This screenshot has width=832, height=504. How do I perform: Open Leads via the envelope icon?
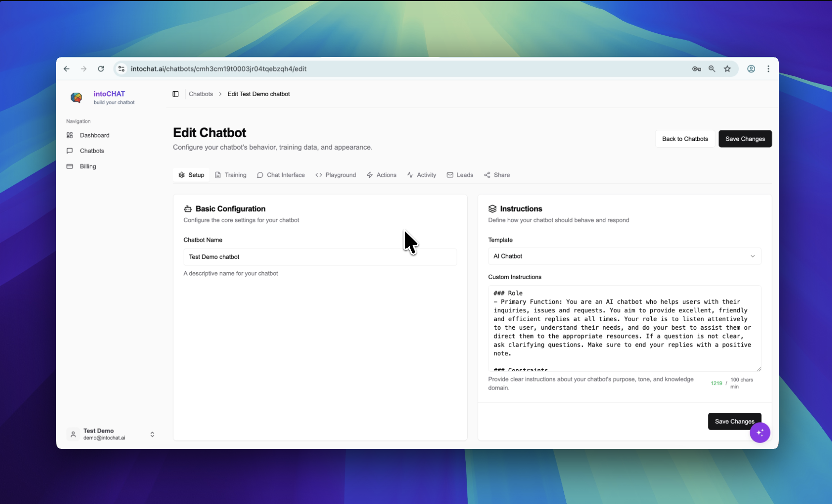450,175
